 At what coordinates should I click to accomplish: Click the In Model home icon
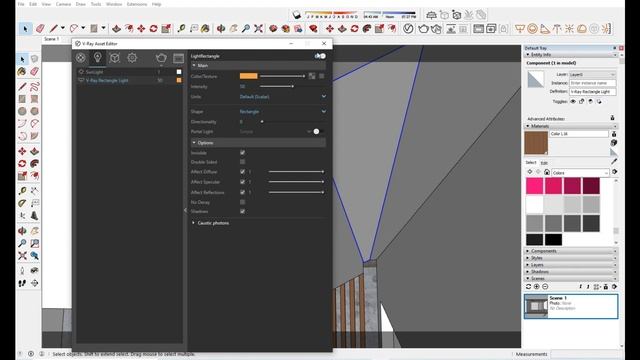pyautogui.click(x=547, y=172)
